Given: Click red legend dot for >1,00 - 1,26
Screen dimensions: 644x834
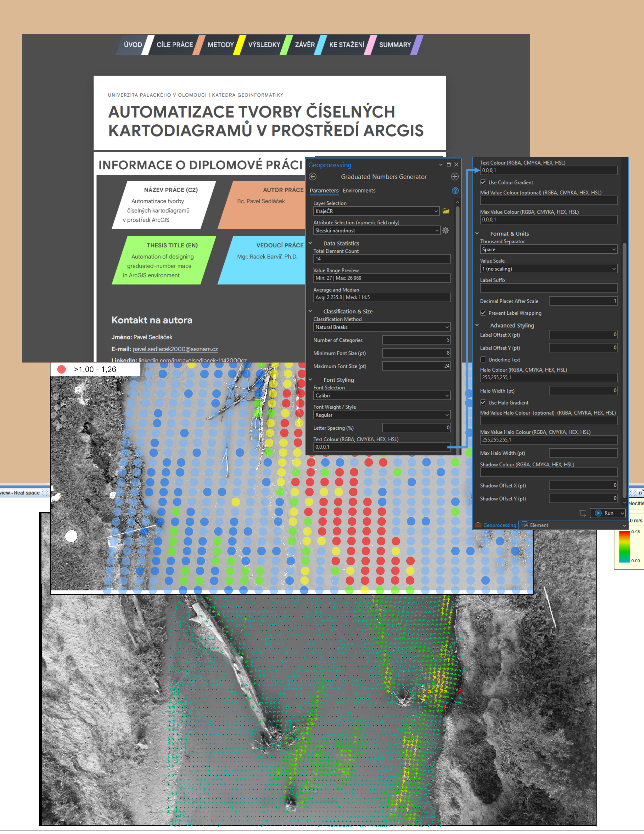Looking at the screenshot, I should [61, 369].
